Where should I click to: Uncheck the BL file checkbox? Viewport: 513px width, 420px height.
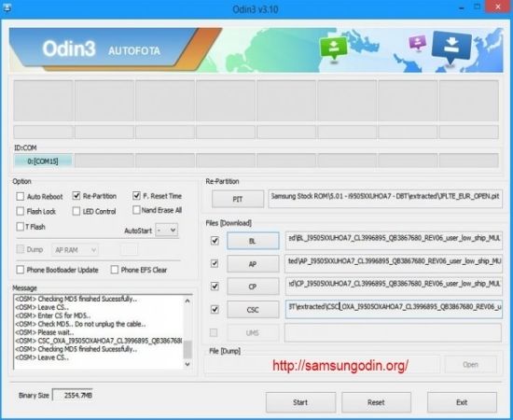coord(215,241)
